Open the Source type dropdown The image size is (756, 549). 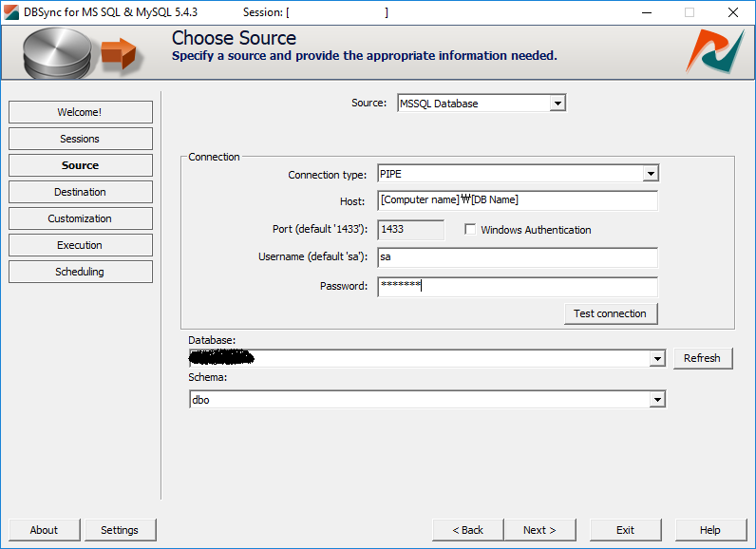(558, 104)
